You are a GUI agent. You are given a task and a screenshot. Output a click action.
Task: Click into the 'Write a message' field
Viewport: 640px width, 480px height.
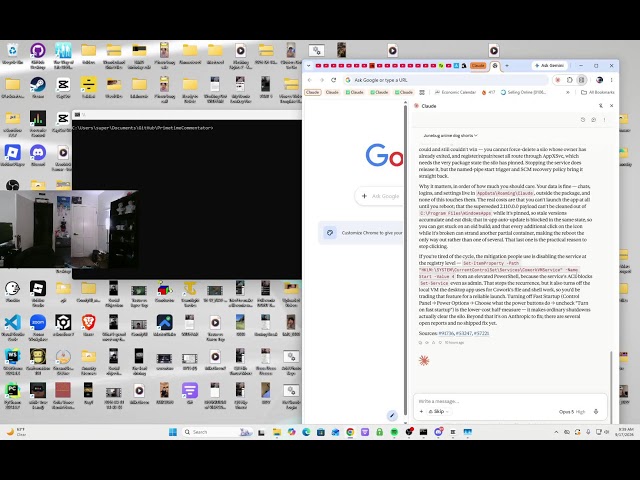[x=510, y=401]
